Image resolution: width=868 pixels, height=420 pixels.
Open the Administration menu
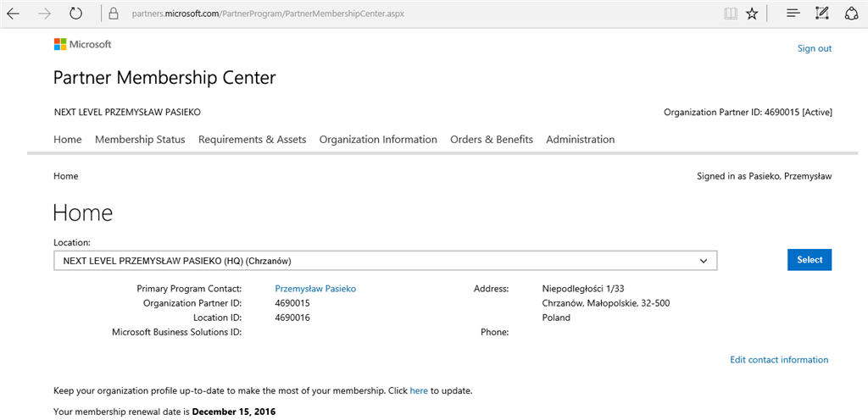click(580, 140)
